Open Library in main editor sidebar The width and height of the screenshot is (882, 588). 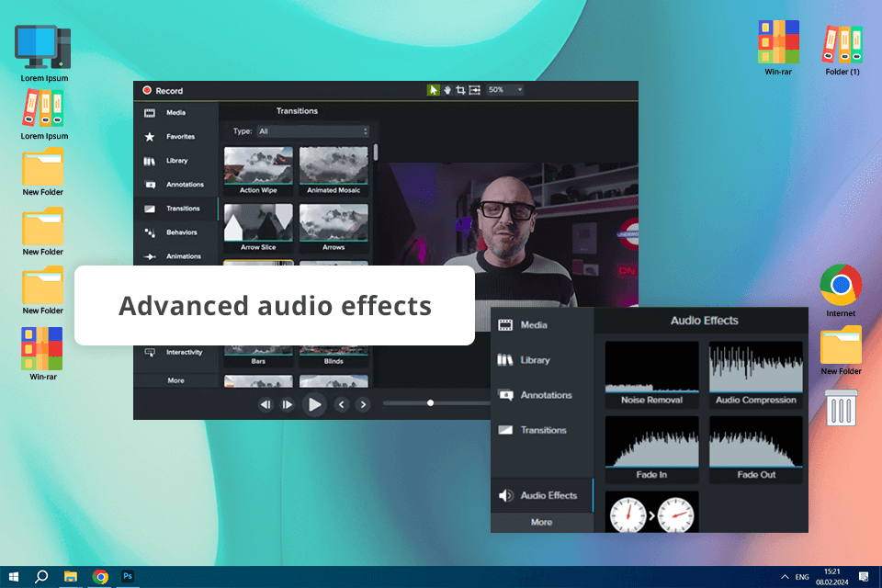(x=175, y=161)
